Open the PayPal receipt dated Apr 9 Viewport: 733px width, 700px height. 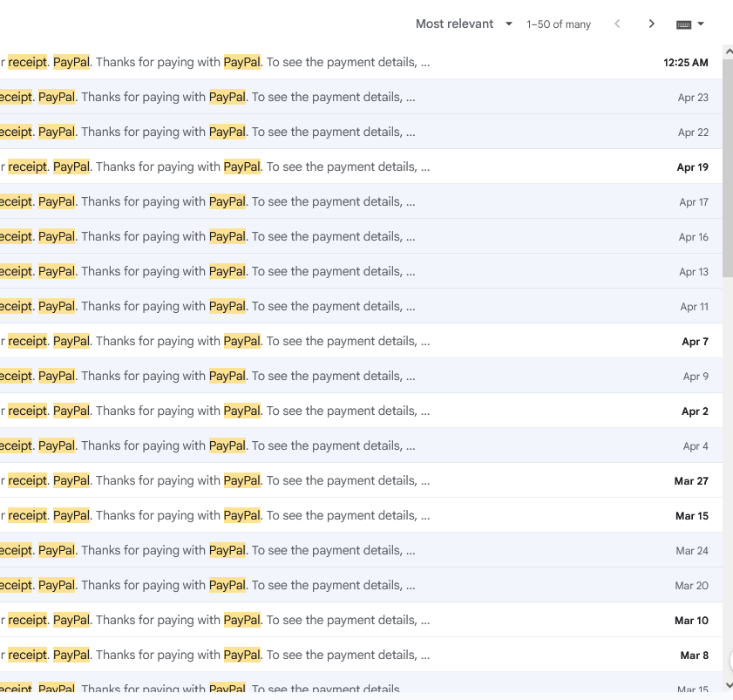pyautogui.click(x=361, y=376)
